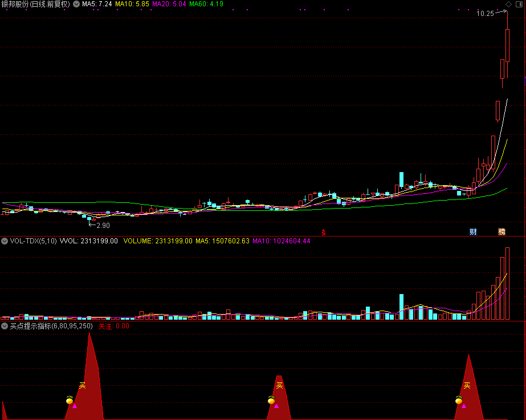The height and width of the screenshot is (420, 526).
Task: Click the red S marker below the chart
Action: click(324, 232)
